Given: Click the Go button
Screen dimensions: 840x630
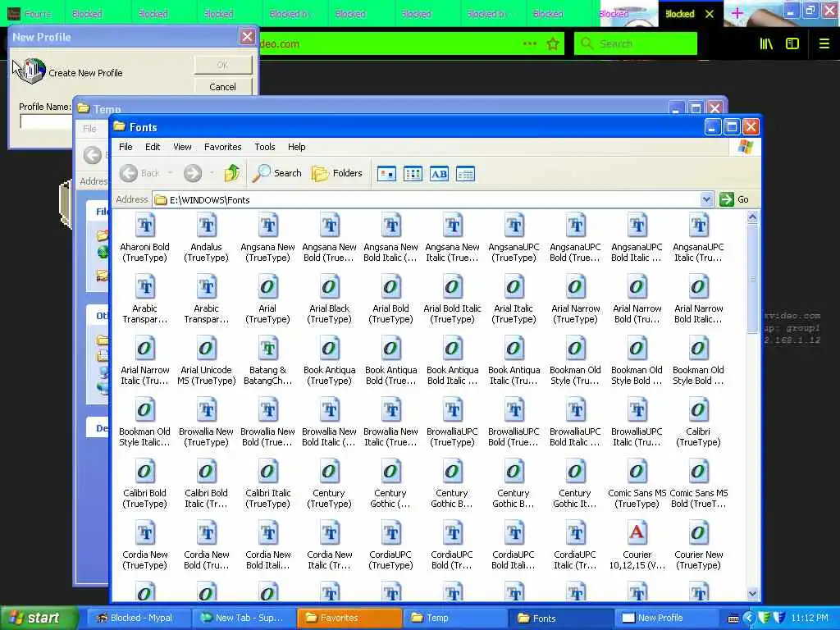Looking at the screenshot, I should coord(734,200).
